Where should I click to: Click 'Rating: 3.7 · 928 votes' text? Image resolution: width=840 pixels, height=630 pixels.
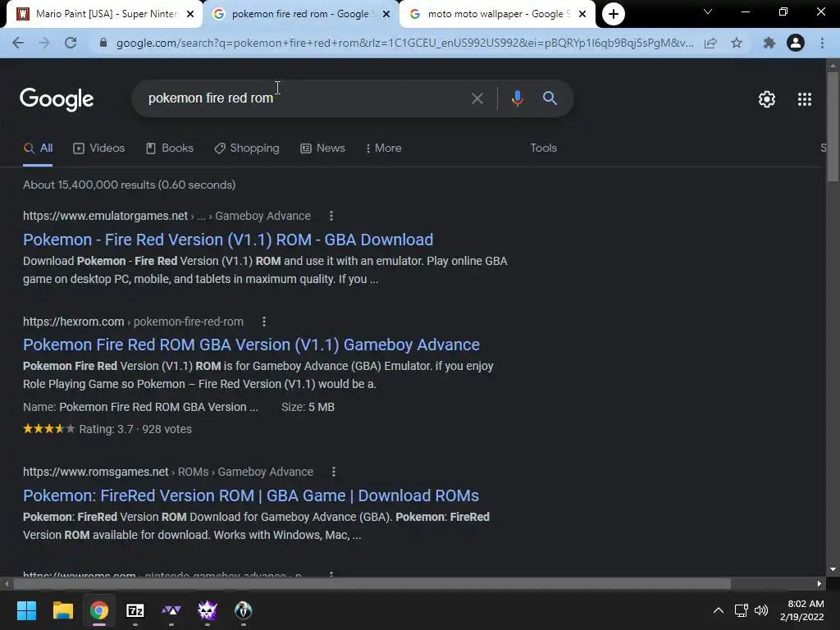[135, 429]
